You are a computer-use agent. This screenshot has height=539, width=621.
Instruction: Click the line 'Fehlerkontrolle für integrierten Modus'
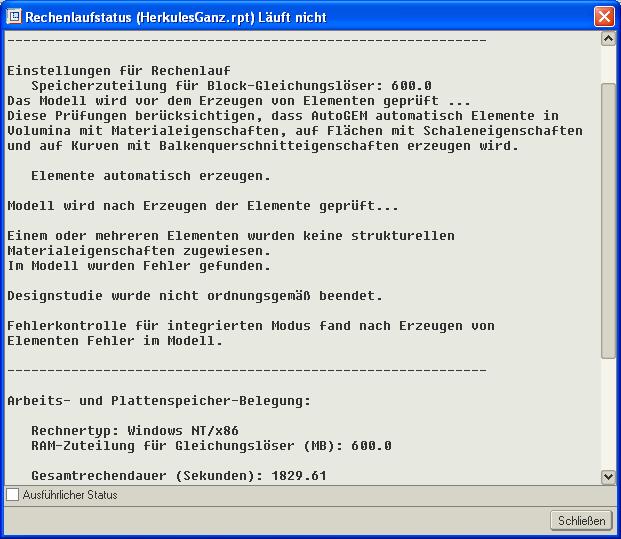click(251, 326)
